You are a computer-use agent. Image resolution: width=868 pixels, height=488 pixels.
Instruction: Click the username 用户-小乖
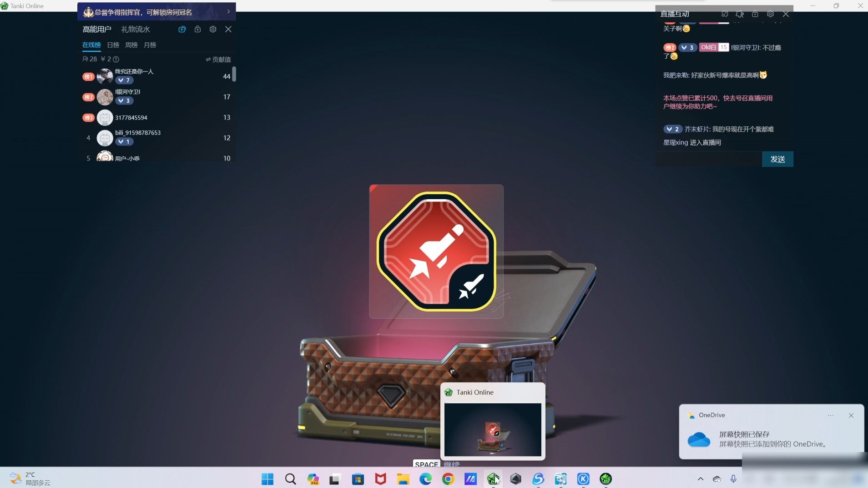click(x=127, y=158)
